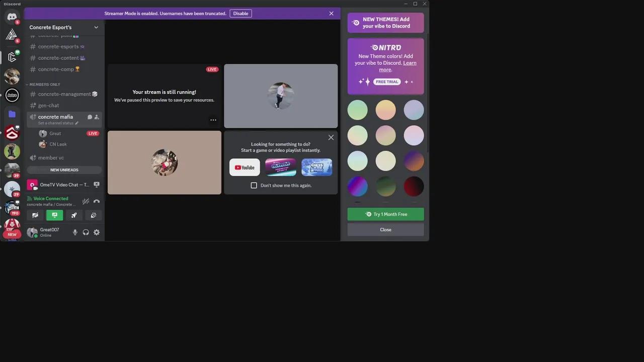Click the Voice Connected status text
Viewport: 644px width, 362px height.
pyautogui.click(x=51, y=199)
